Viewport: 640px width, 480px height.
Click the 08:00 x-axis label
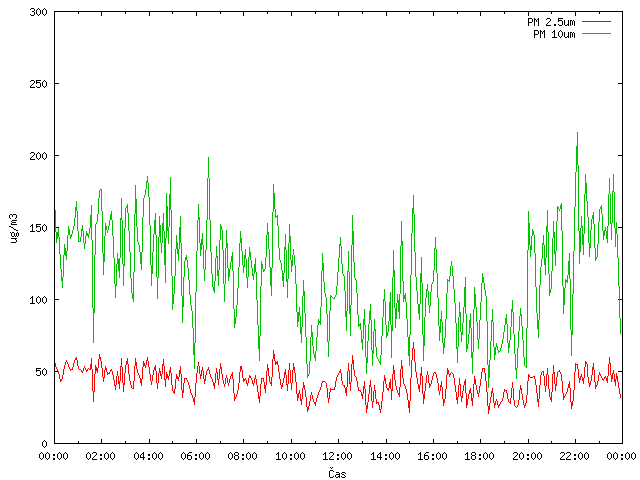point(243,456)
